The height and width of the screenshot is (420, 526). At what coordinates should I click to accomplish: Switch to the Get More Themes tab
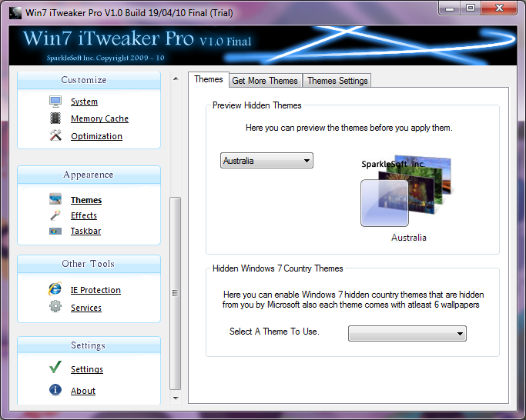tap(265, 81)
